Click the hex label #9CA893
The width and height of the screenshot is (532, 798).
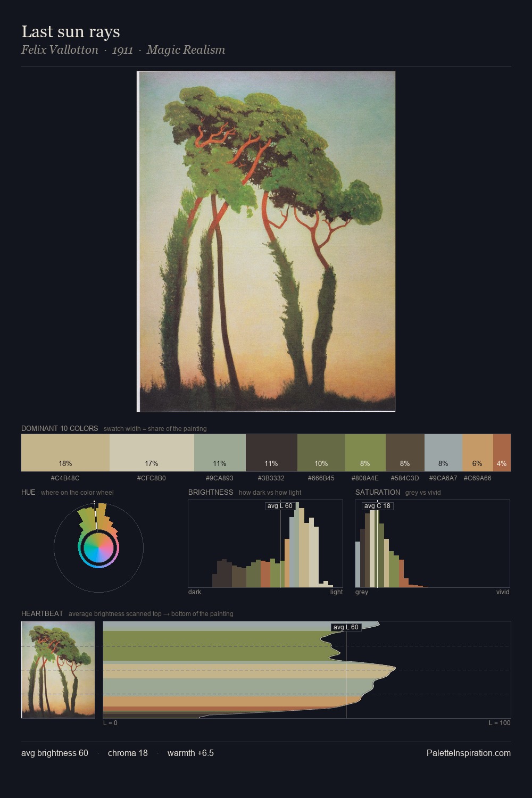[220, 478]
